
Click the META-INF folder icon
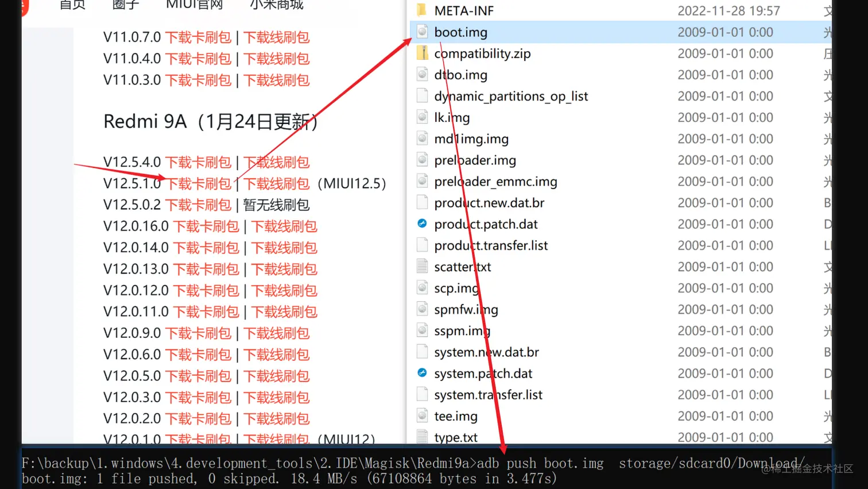tap(422, 10)
